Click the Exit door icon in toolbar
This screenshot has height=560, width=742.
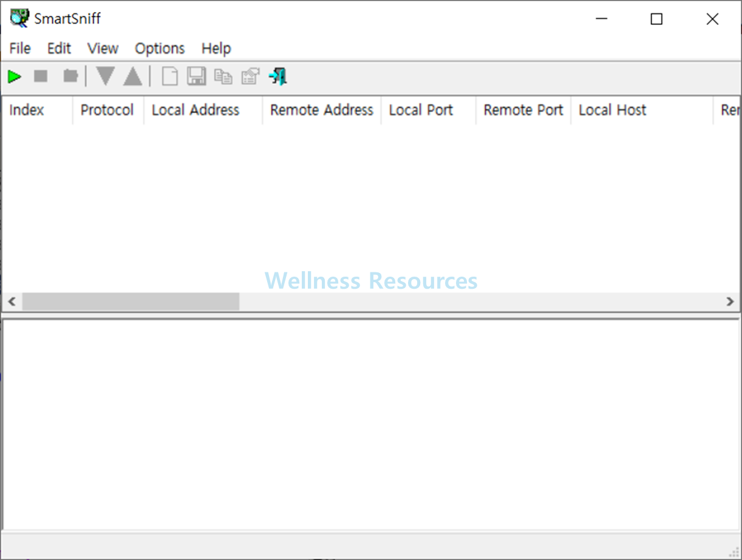tap(278, 76)
